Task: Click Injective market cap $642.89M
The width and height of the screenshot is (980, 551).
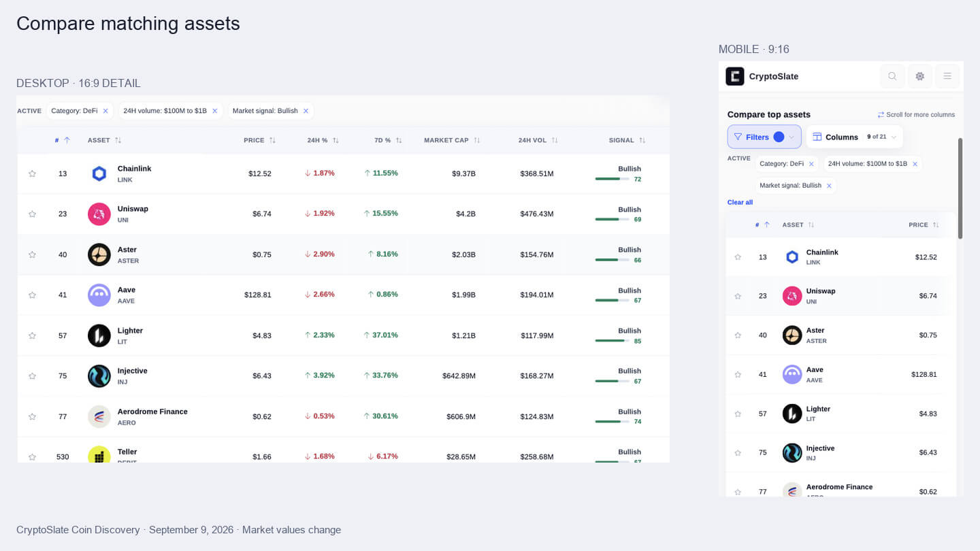Action: pyautogui.click(x=459, y=376)
